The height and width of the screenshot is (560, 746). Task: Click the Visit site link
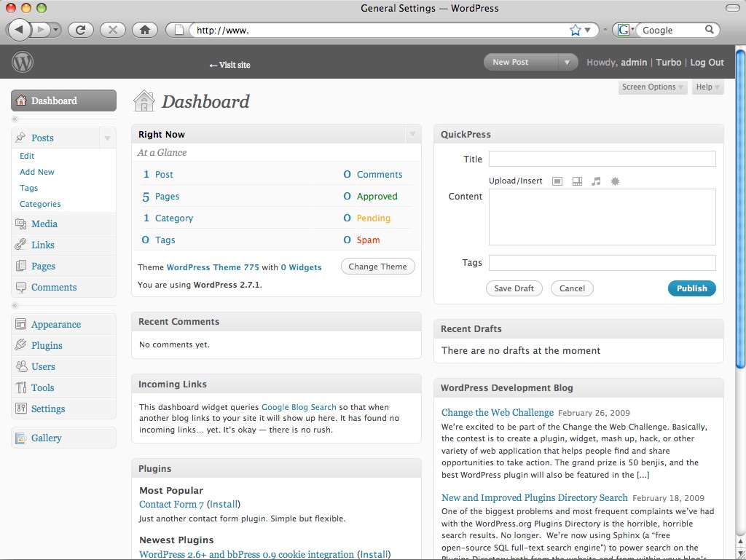(229, 65)
